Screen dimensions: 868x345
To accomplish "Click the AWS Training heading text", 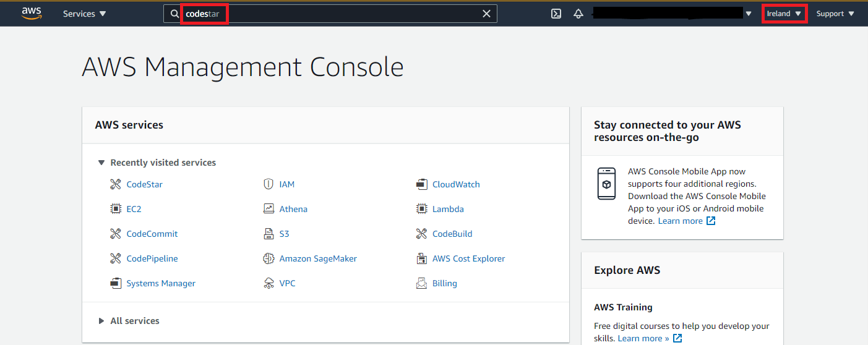I will [623, 307].
